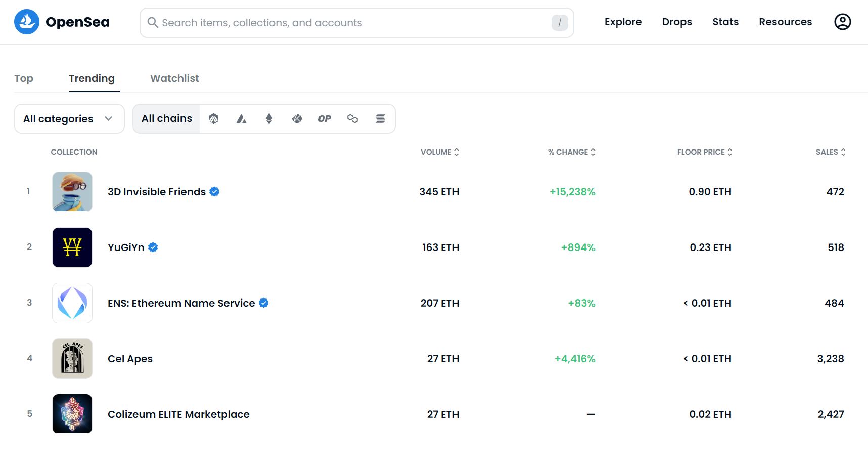Filter by Ethereum chain icon
This screenshot has width=868, height=449.
pos(269,119)
